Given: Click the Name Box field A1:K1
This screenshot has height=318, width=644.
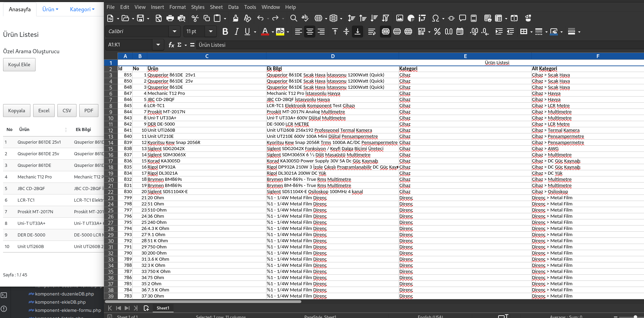Looking at the screenshot, I should coord(128,45).
